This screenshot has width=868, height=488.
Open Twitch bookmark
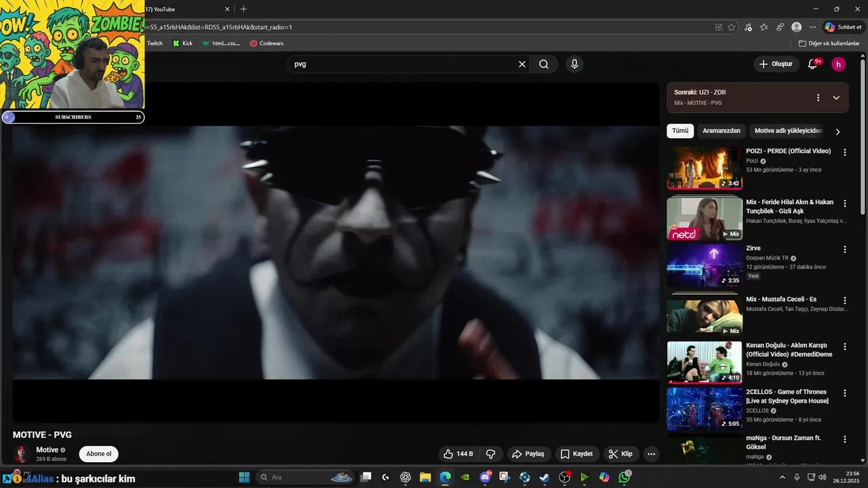(x=155, y=43)
